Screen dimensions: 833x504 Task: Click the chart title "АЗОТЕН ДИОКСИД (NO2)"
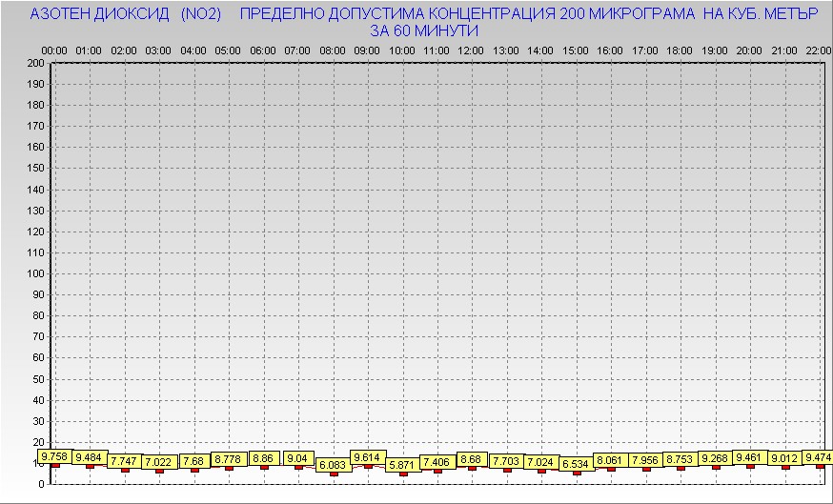(125, 14)
